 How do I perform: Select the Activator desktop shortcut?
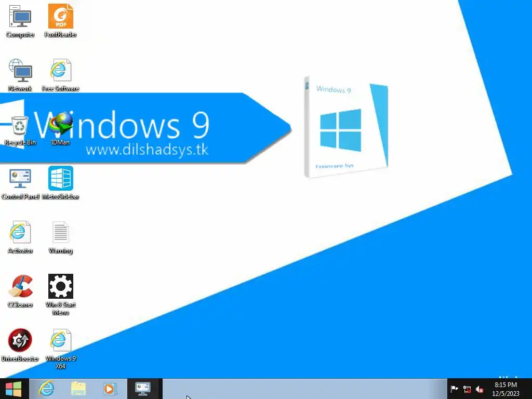(20, 237)
